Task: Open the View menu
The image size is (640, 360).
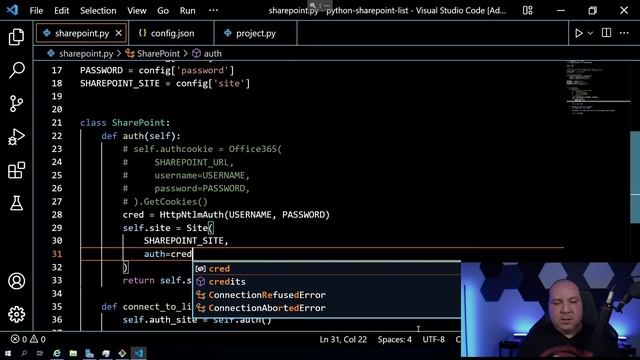Action: (x=136, y=11)
